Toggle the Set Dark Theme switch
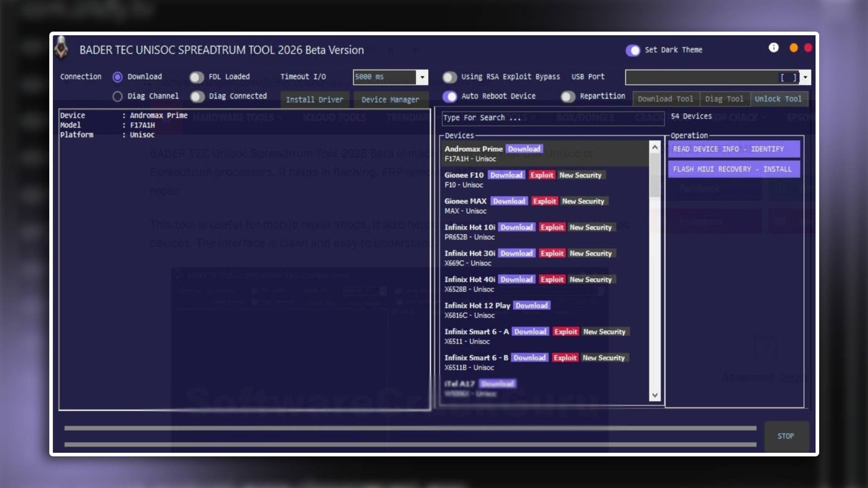The height and width of the screenshot is (488, 868). [633, 50]
